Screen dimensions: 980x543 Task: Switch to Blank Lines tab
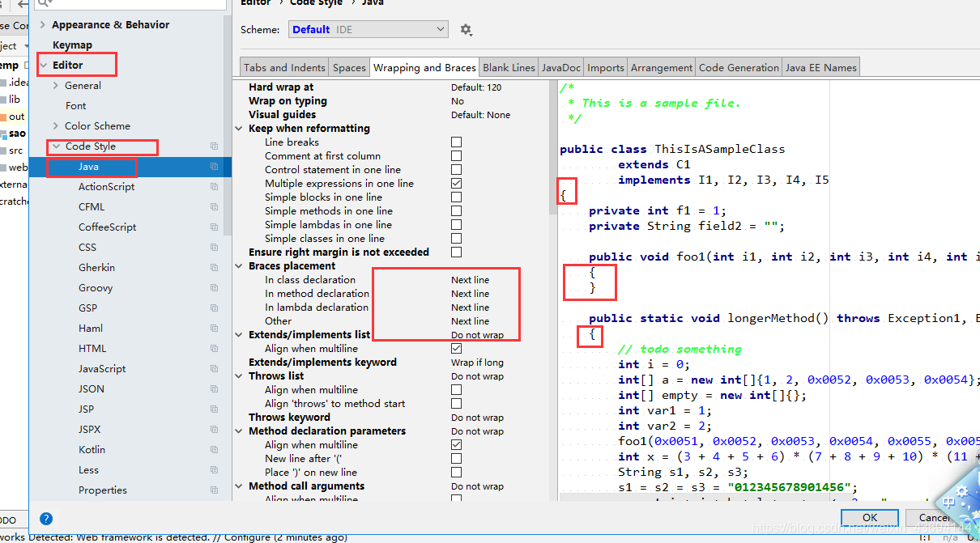(x=509, y=68)
